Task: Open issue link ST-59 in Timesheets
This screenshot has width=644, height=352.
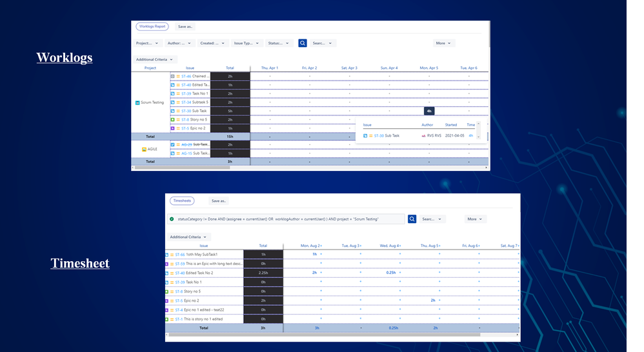Action: (x=180, y=264)
